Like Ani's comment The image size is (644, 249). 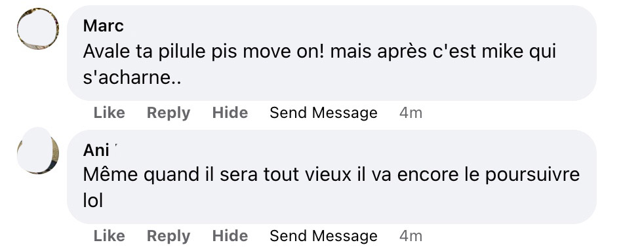click(110, 236)
